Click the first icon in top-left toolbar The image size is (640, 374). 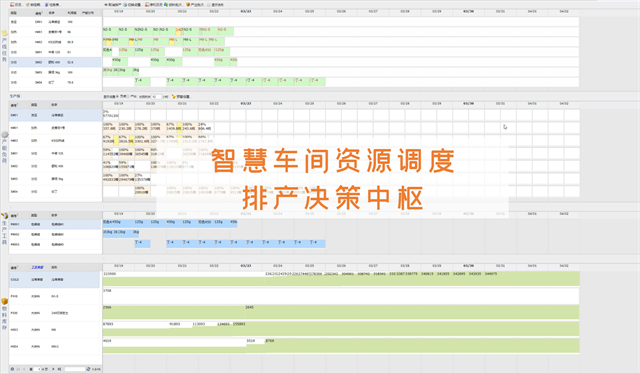(12, 5)
